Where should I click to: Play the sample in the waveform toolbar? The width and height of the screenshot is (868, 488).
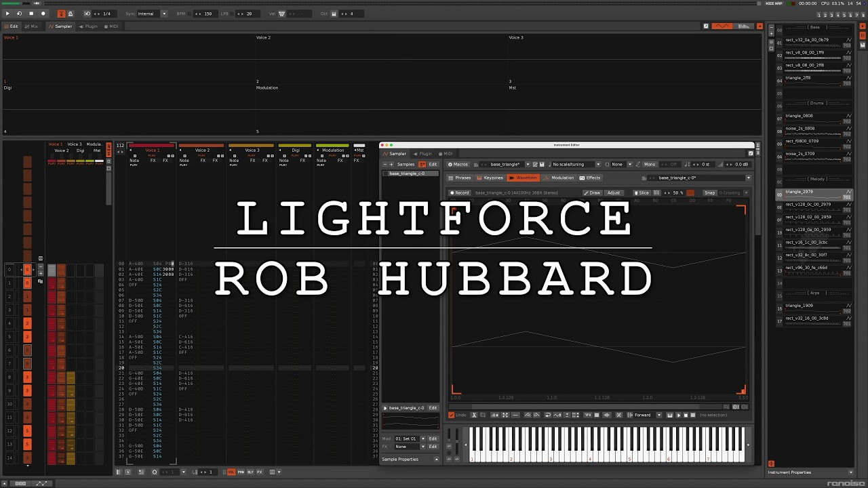678,415
